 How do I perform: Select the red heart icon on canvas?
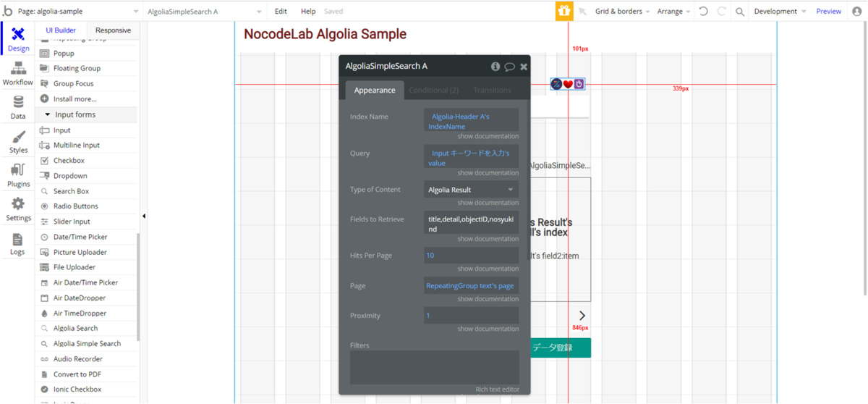click(568, 84)
